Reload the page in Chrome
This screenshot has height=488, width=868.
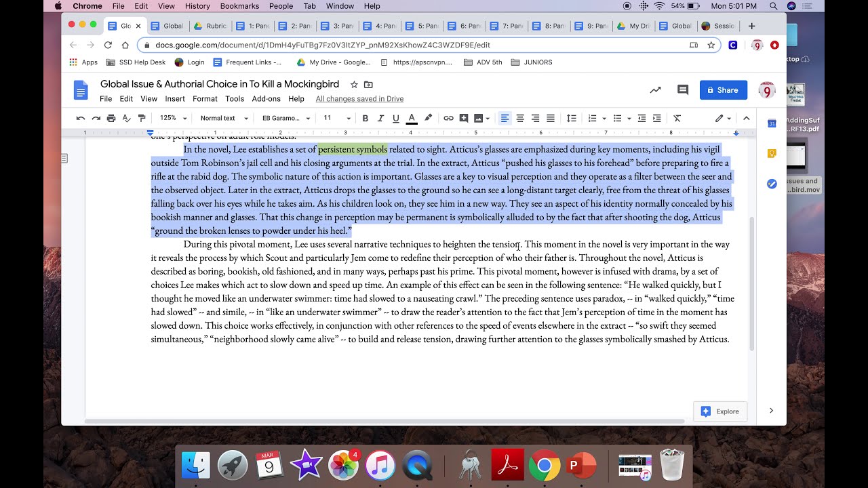108,45
